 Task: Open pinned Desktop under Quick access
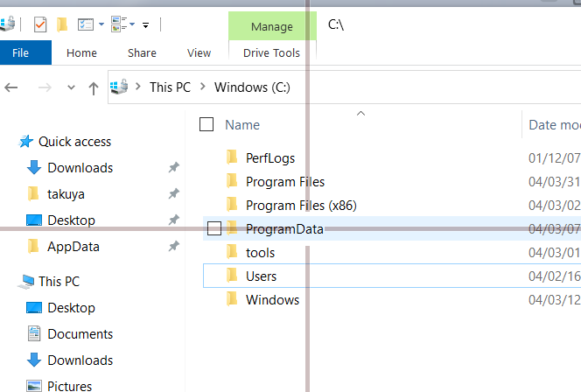[x=71, y=220]
